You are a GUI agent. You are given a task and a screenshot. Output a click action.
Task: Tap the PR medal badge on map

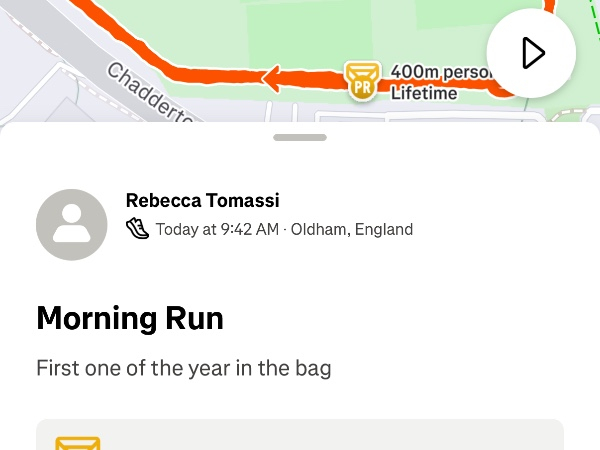(361, 81)
